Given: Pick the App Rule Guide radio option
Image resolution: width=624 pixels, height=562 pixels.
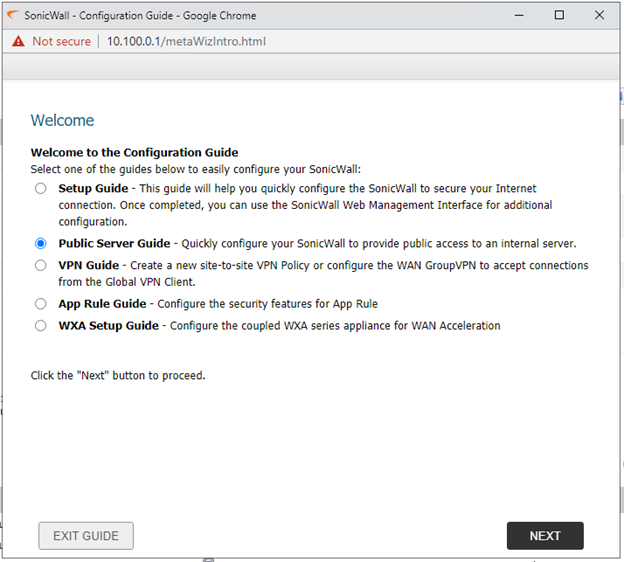Looking at the screenshot, I should tap(40, 304).
